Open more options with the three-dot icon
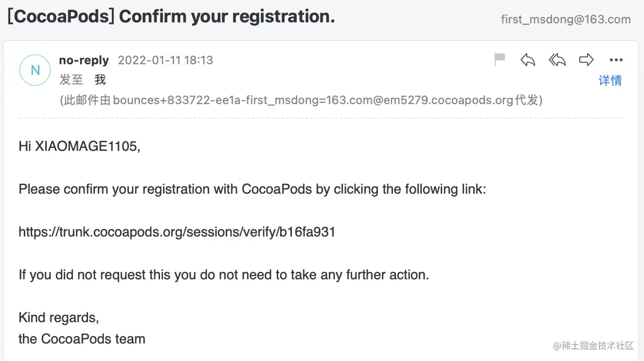This screenshot has width=644, height=361. (x=616, y=60)
